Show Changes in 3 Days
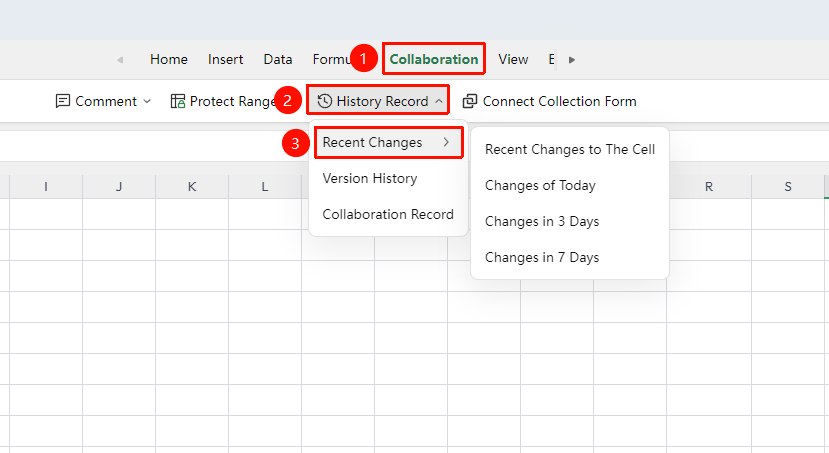The height and width of the screenshot is (453, 829). [x=542, y=221]
